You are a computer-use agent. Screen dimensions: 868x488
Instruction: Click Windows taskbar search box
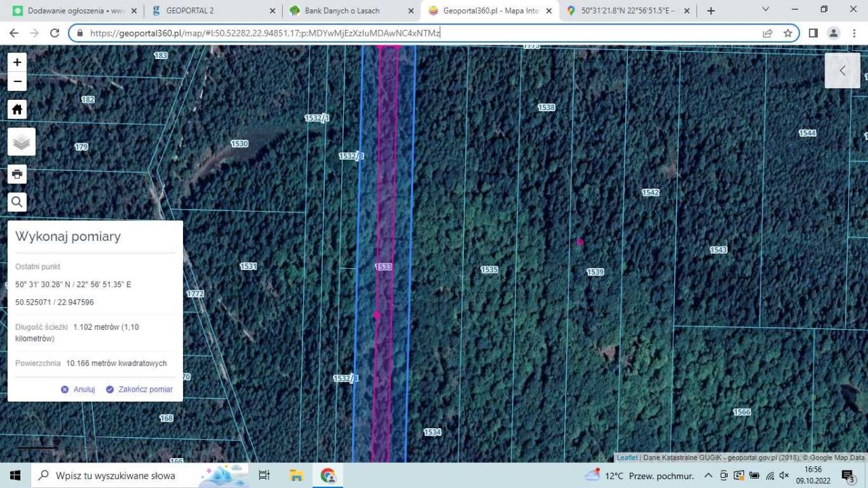[140, 475]
